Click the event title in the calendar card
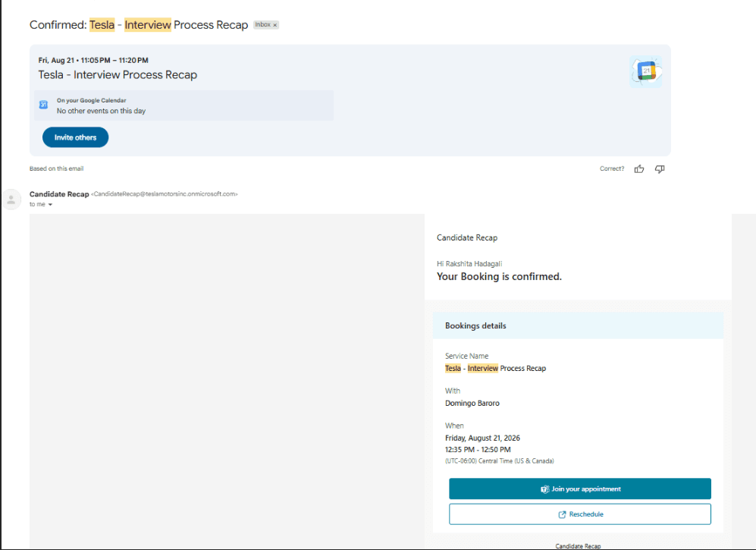Viewport: 756px width, 550px height. pyautogui.click(x=118, y=75)
